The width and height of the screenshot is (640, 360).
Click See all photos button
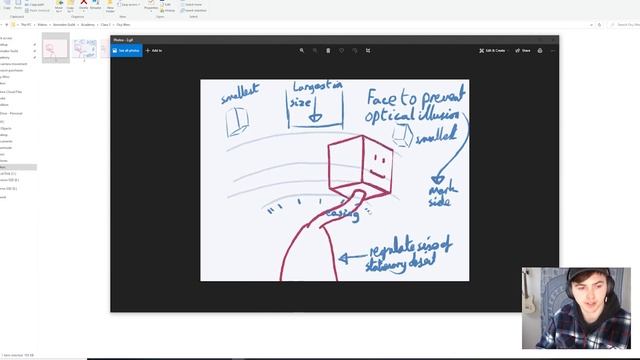(126, 51)
